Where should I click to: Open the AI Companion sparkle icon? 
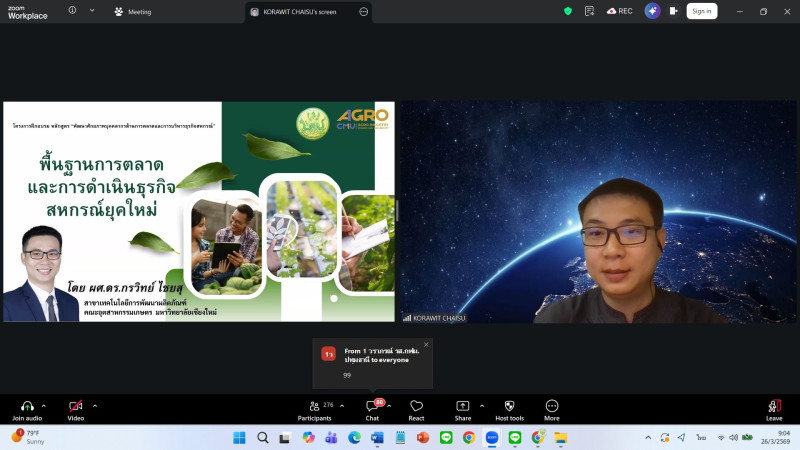(652, 11)
